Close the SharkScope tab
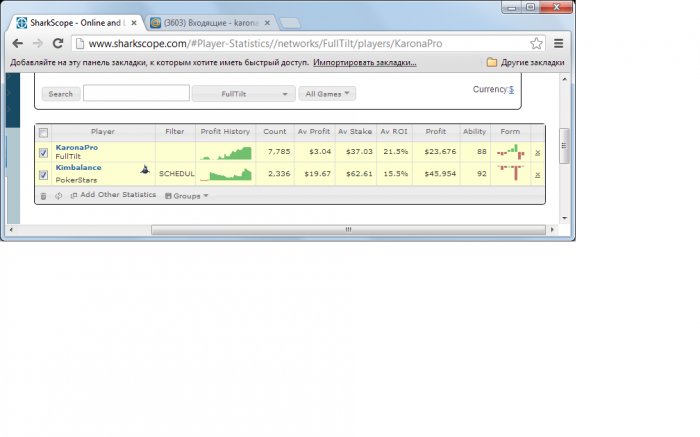Viewport: 700px width, 437px height. (134, 23)
